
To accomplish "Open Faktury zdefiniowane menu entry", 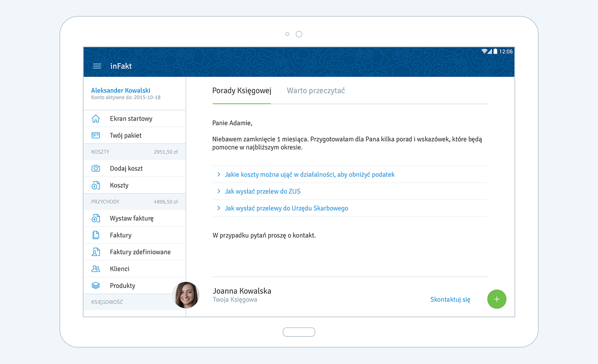I will (x=134, y=252).
